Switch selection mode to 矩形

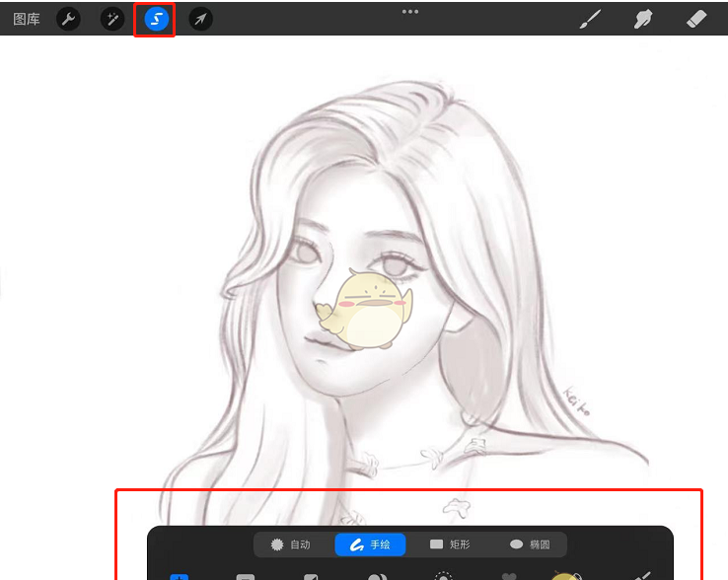[450, 544]
